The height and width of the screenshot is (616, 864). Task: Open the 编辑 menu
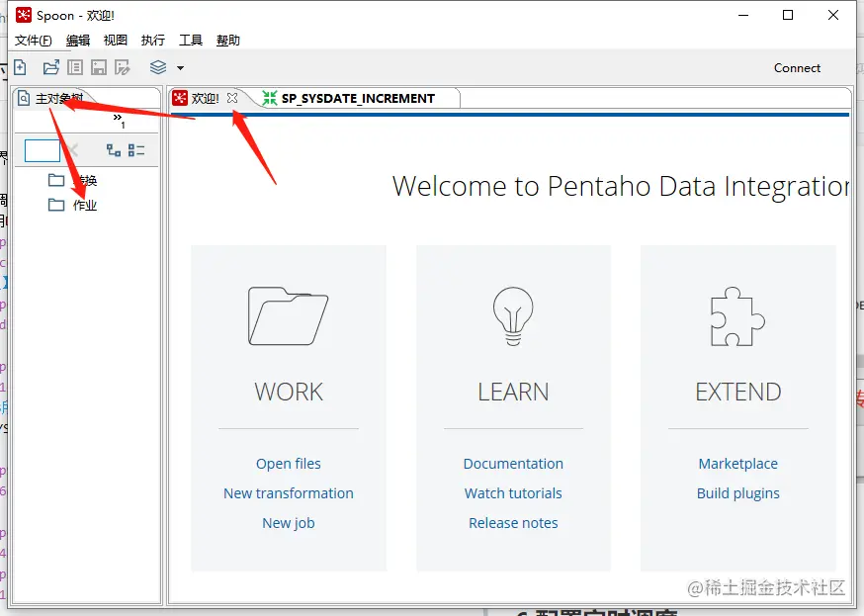(x=78, y=41)
